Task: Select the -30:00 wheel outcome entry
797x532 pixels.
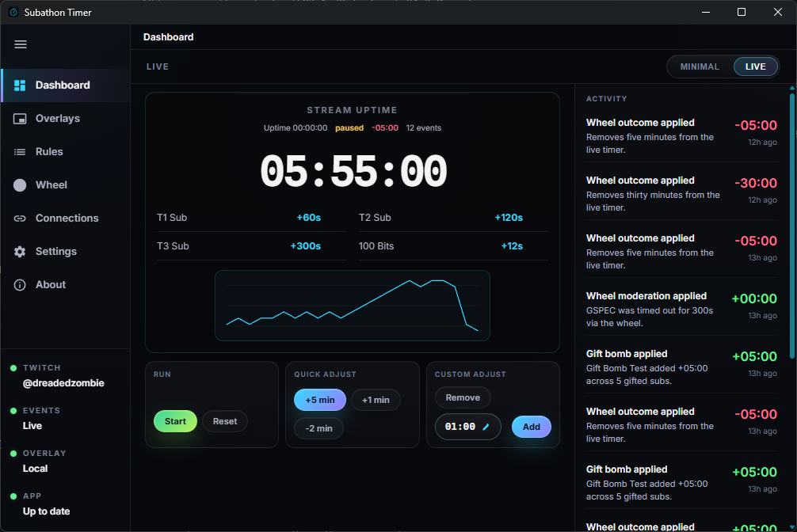Action: [x=681, y=194]
